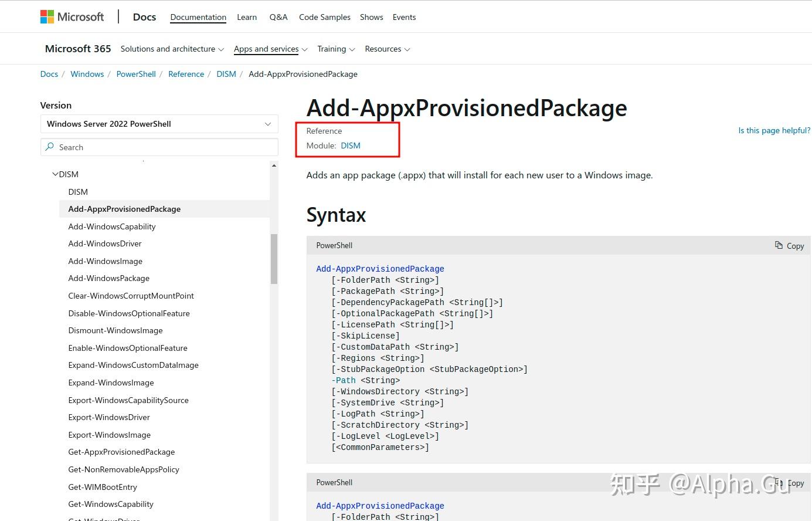812x521 pixels.
Task: Click the Microsoft logo
Action: point(72,16)
